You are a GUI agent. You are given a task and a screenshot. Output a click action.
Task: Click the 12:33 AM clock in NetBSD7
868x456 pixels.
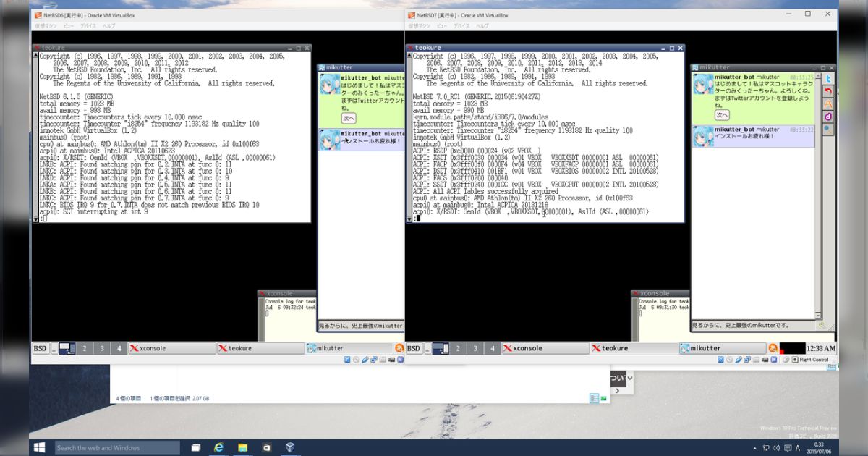click(x=821, y=348)
